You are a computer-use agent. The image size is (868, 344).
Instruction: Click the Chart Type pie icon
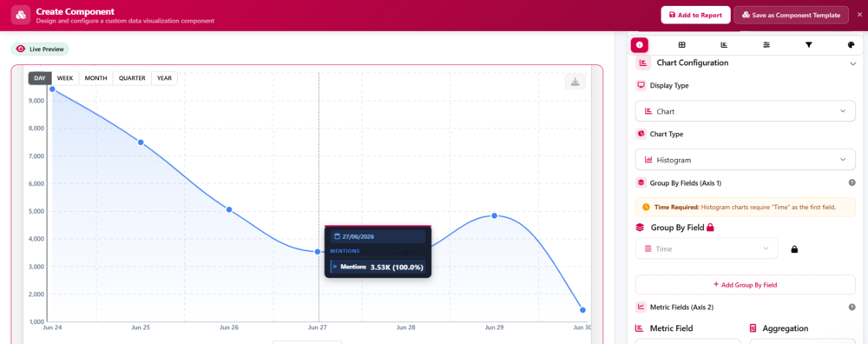(x=641, y=134)
